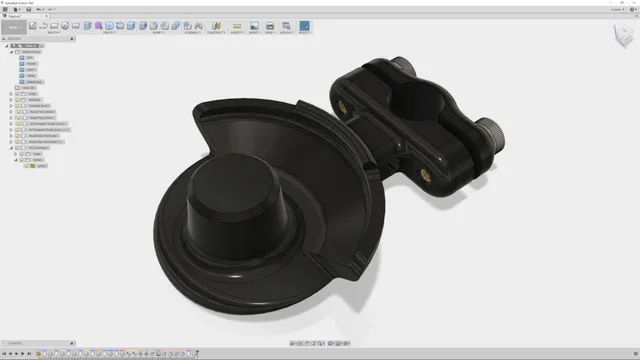Viewport: 640px width, 360px height.
Task: Click the Save icon in quick access bar
Action: pos(28,9)
